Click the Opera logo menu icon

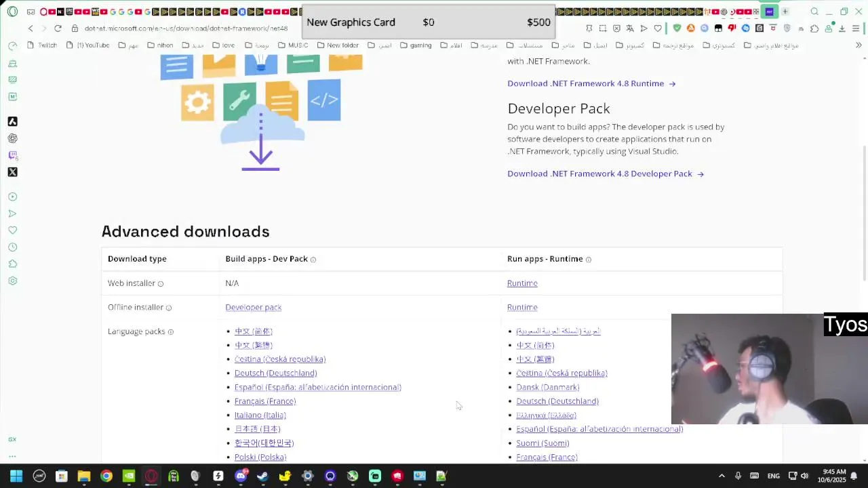click(x=12, y=12)
